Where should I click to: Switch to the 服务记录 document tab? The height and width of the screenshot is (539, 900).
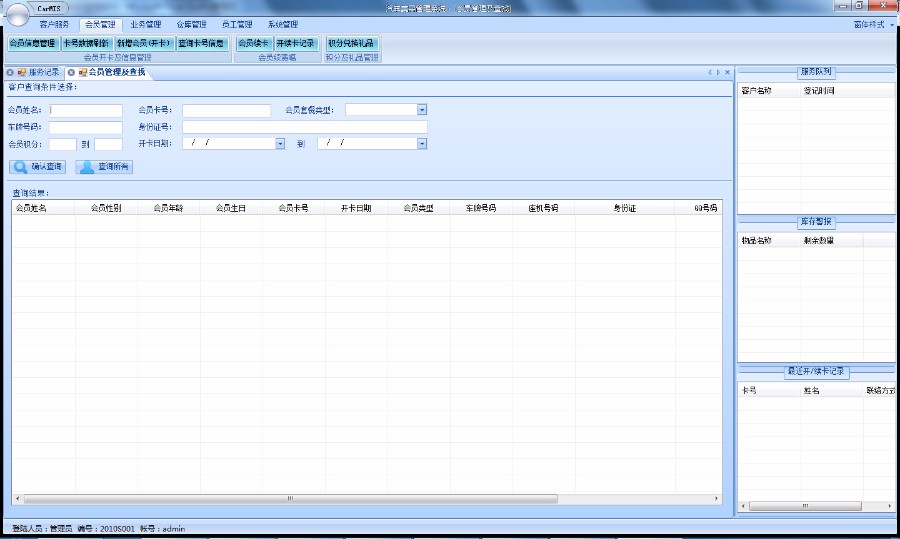coord(44,72)
